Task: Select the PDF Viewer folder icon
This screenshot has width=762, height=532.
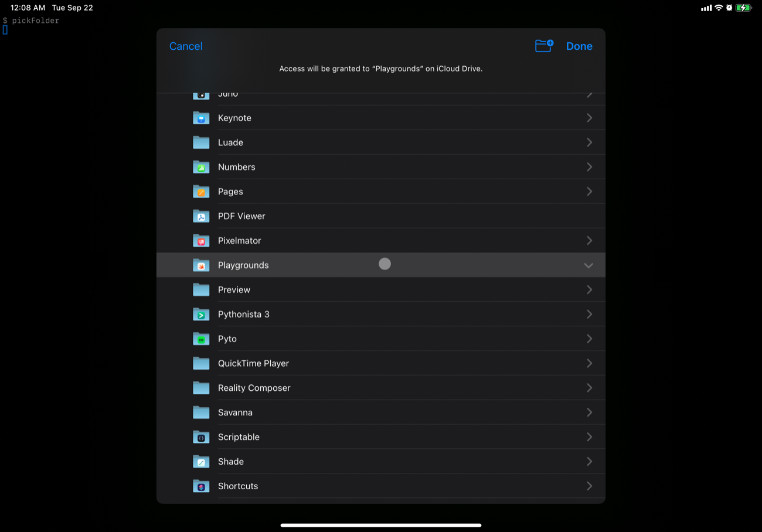Action: 201,216
